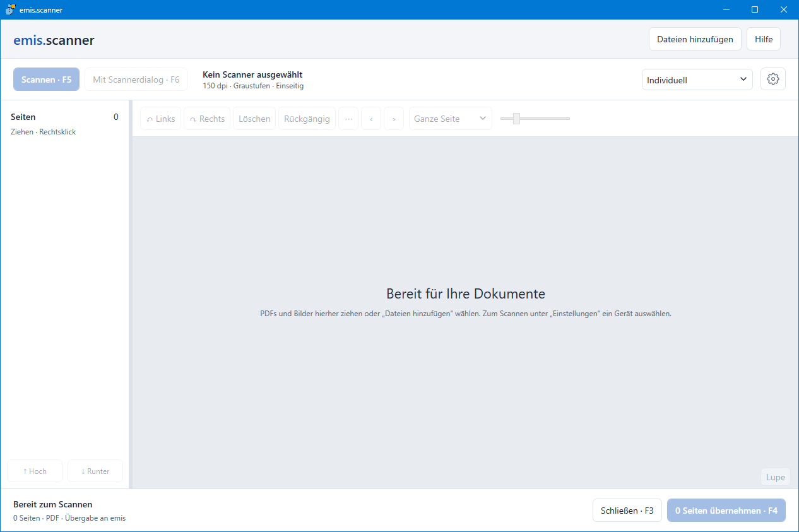Image resolution: width=799 pixels, height=532 pixels.
Task: Toggle the Lupe magnifier button
Action: coord(776,477)
